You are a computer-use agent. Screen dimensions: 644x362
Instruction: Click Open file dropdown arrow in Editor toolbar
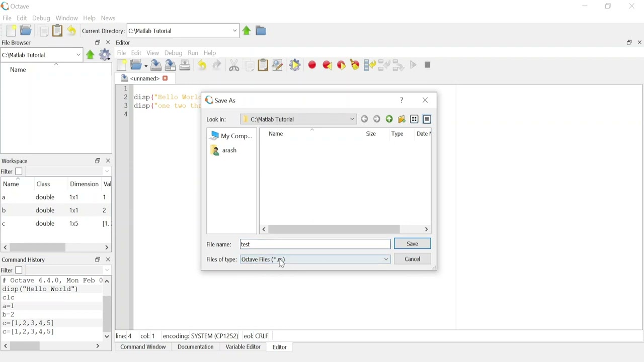point(145,65)
